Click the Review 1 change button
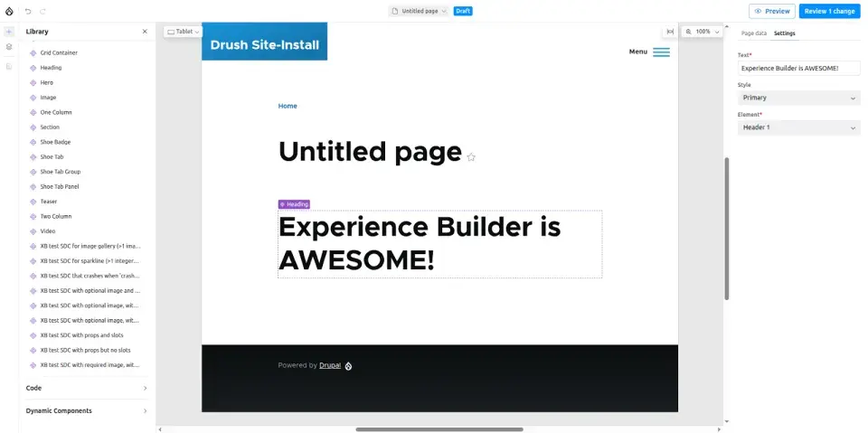Viewport: 868px width, 433px height. [829, 11]
